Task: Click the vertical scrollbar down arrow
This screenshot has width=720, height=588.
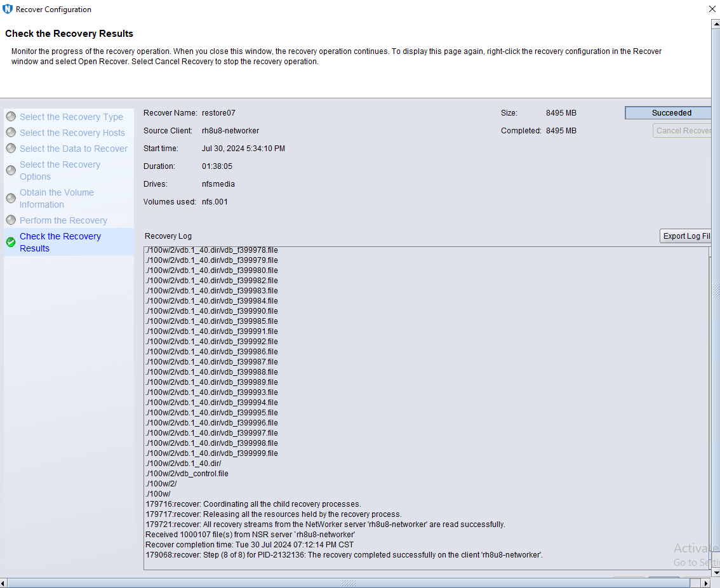Action: click(x=716, y=573)
